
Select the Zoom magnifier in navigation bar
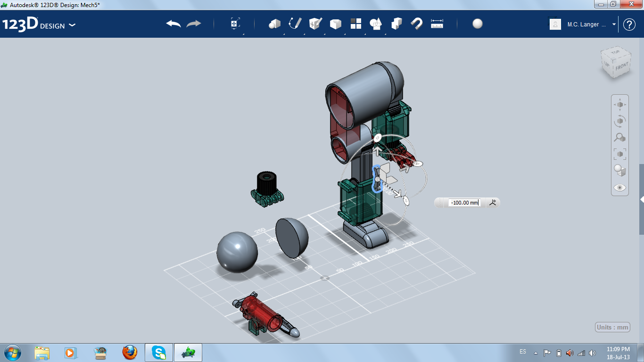[x=620, y=138]
